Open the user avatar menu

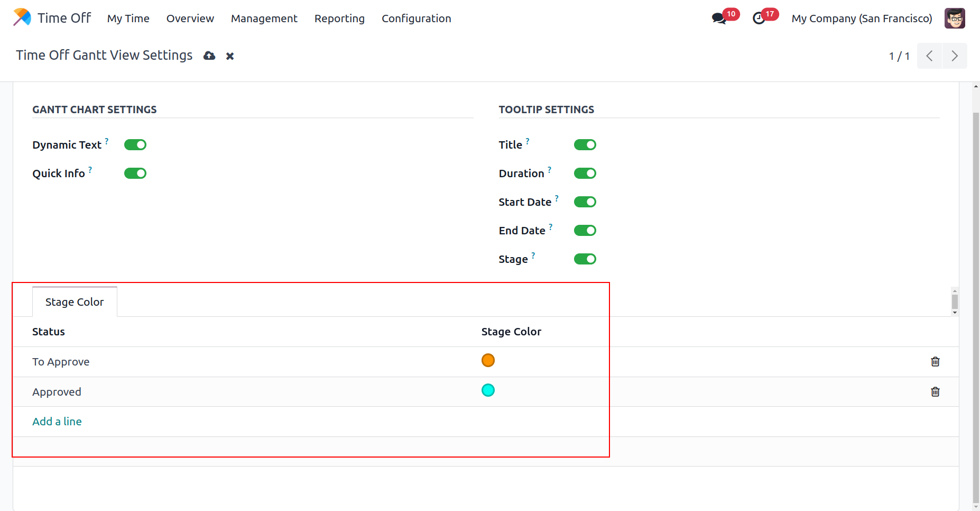tap(955, 19)
